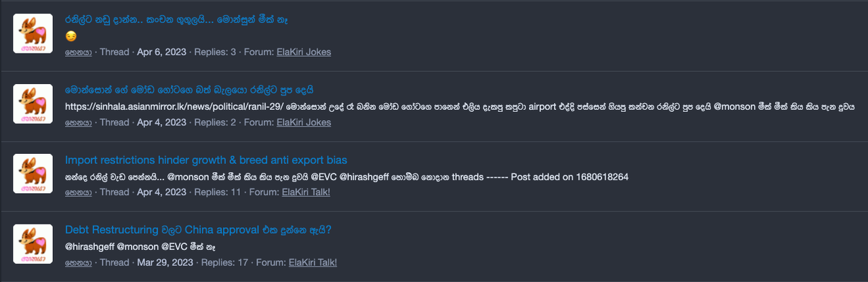Open author username link in the Replies: 11 result
The height and width of the screenshot is (282, 868).
coord(78,193)
